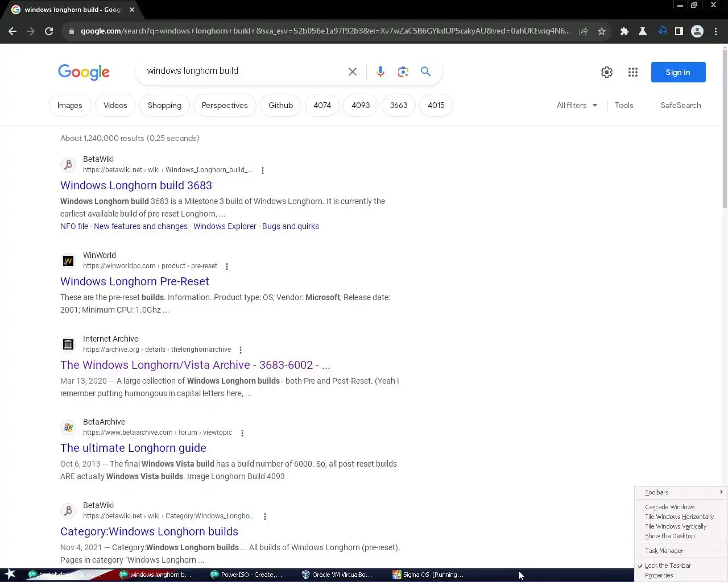This screenshot has height=582, width=728.
Task: Choose Tile Windows Horizontally
Action: click(680, 517)
